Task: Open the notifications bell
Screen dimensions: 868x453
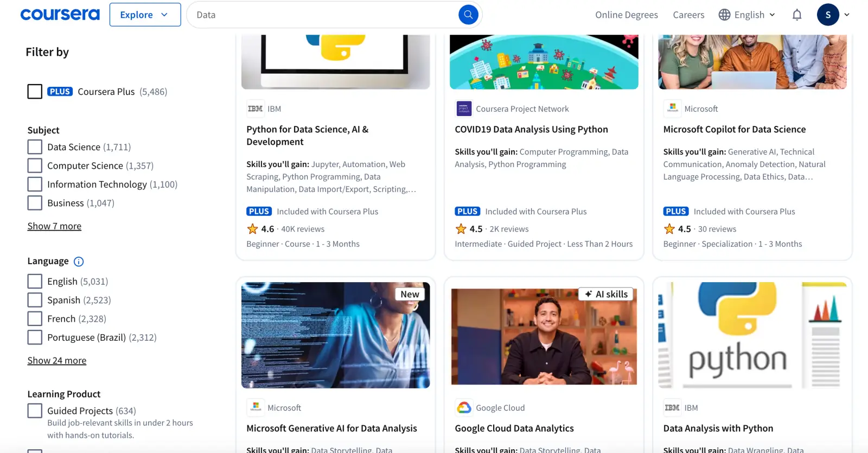Action: 796,15
